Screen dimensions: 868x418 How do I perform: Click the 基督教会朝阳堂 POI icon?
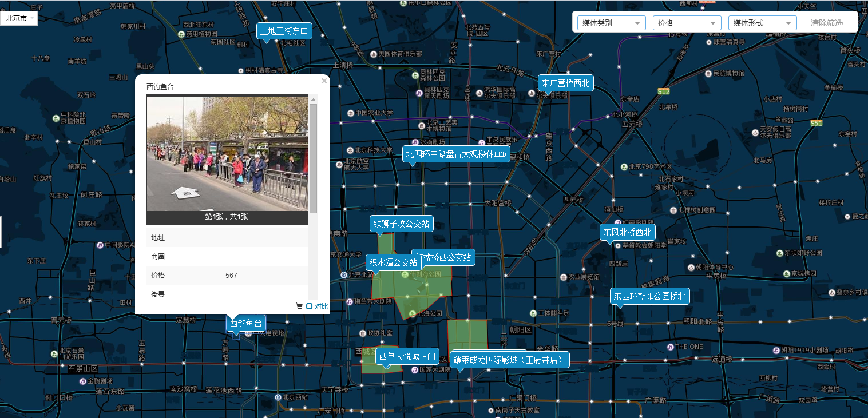point(617,245)
